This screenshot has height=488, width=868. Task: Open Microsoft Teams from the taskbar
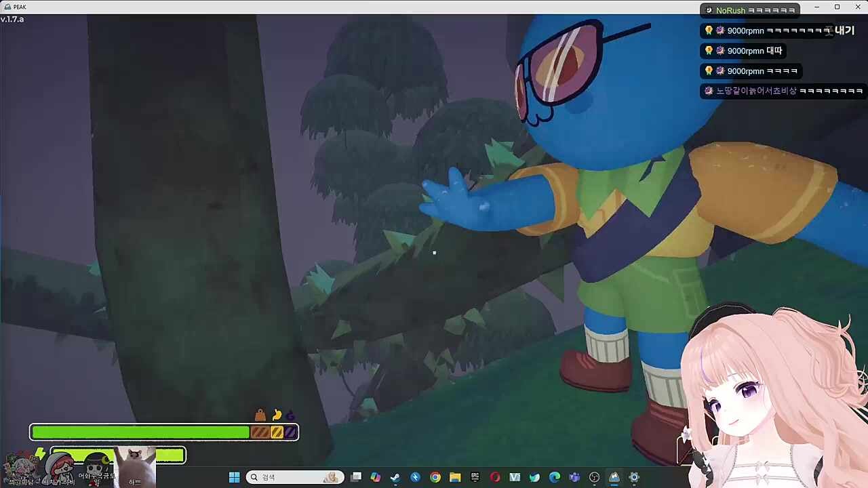[x=574, y=477]
